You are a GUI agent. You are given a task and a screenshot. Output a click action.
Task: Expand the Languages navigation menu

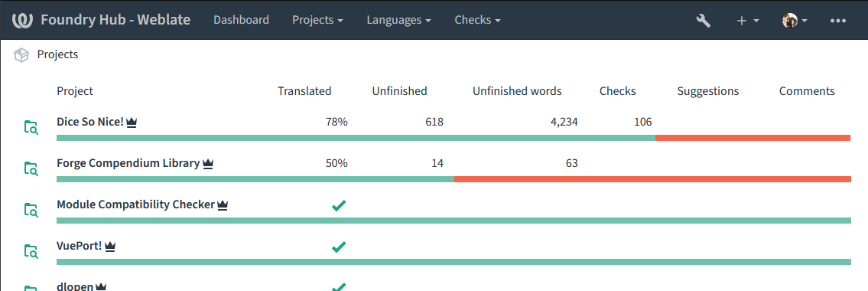[398, 20]
